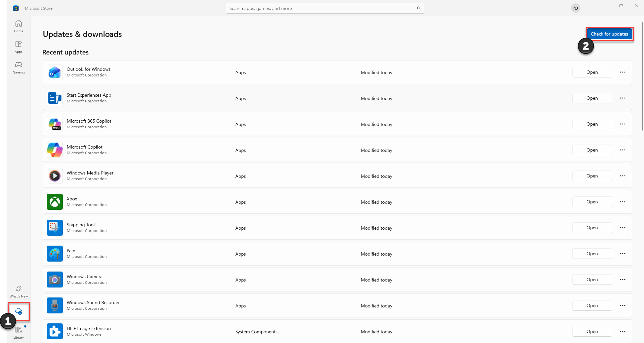Open Snipping Tool via Open button
The width and height of the screenshot is (644, 343).
point(592,228)
